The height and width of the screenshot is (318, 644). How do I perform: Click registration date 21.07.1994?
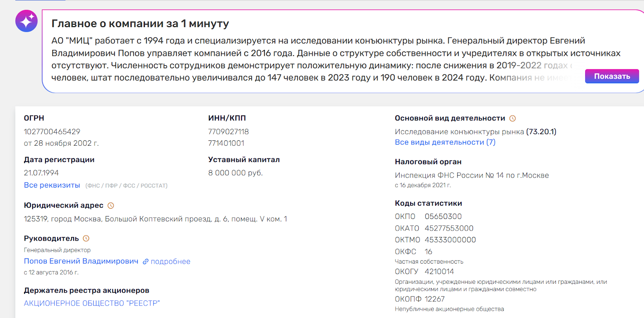pyautogui.click(x=41, y=173)
